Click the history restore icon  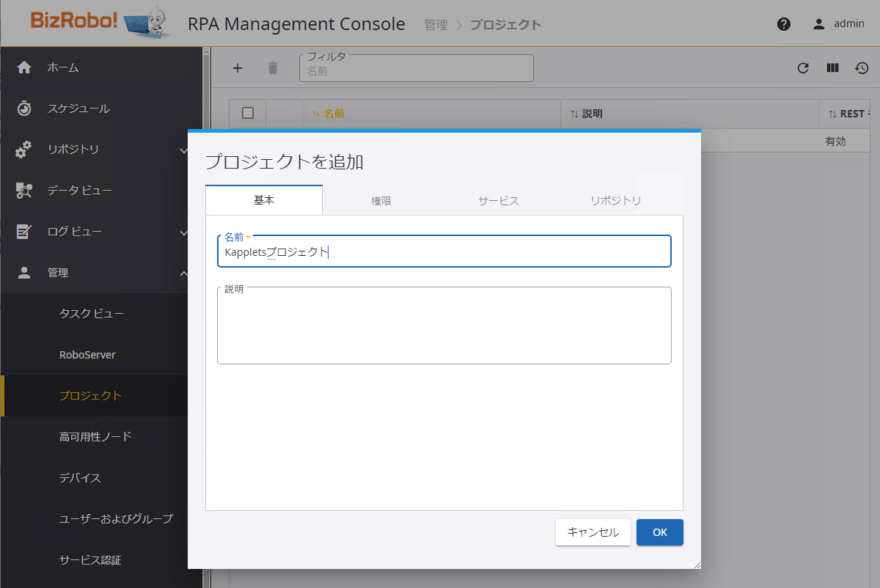pyautogui.click(x=862, y=68)
